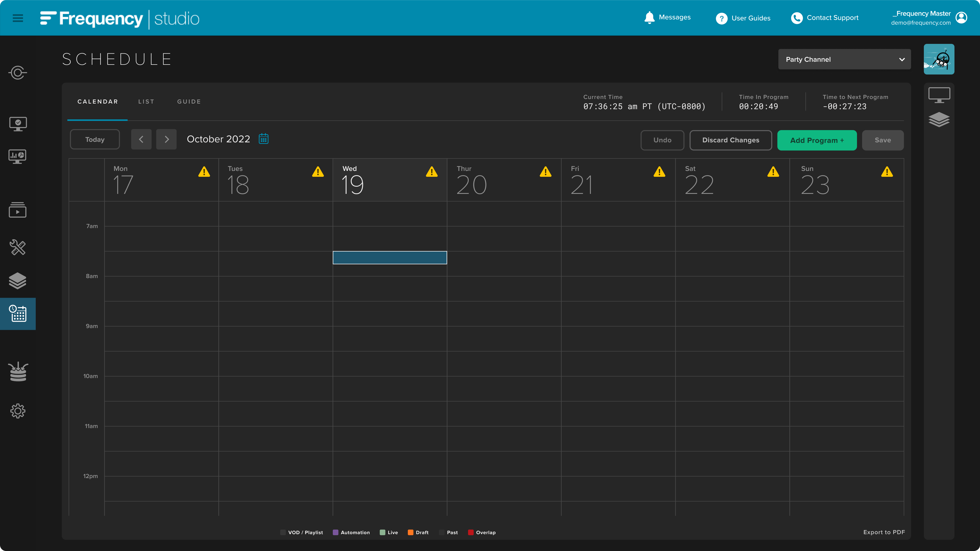Open the settings gear in sidebar
The width and height of the screenshot is (980, 551).
click(18, 411)
